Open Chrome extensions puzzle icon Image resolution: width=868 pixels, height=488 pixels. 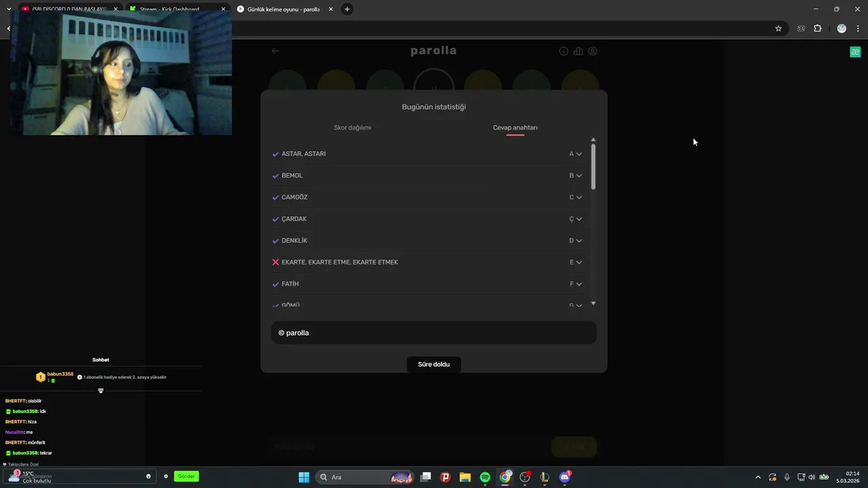817,28
